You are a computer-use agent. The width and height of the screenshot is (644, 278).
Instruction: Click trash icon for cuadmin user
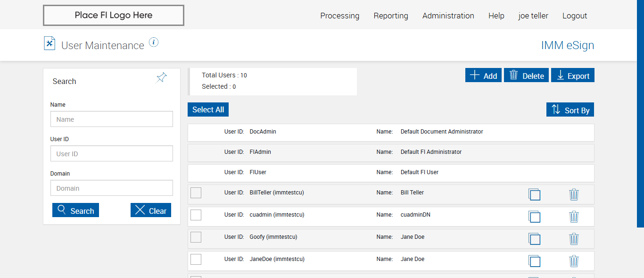click(574, 217)
